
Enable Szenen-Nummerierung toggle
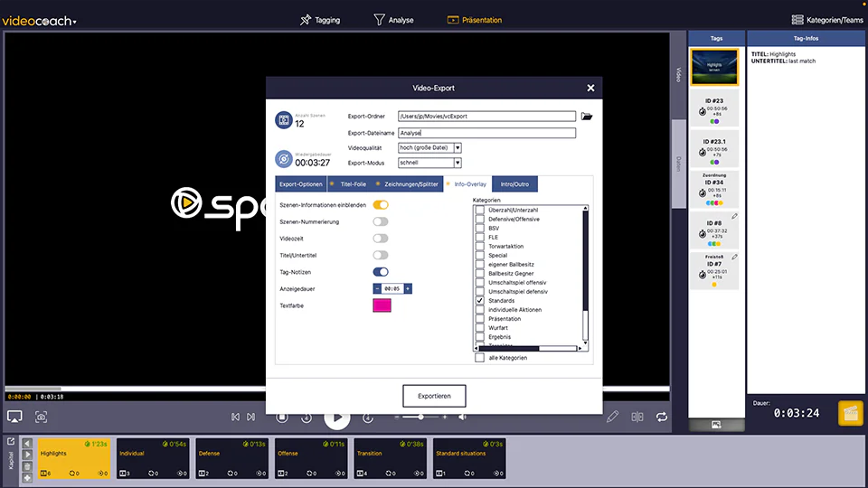click(381, 221)
